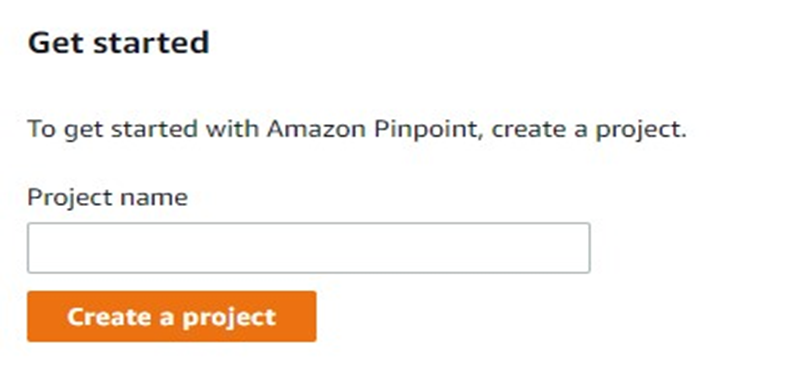Focus the Project name input field
803x366 pixels.
308,248
